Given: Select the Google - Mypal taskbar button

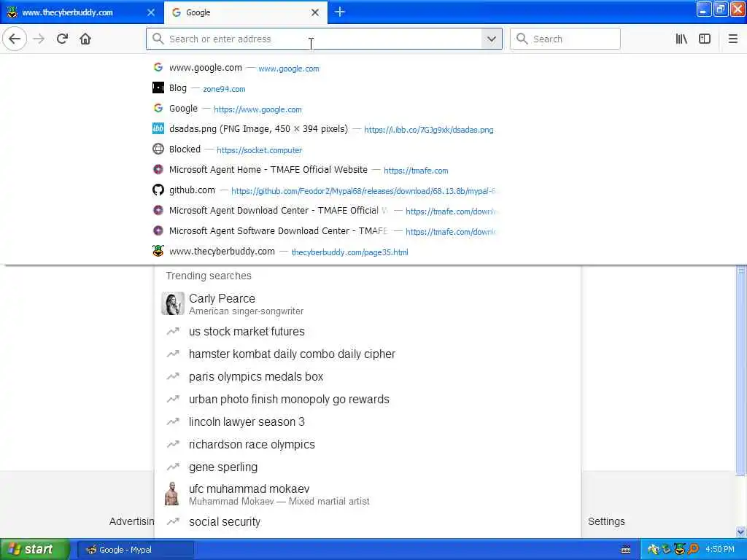Looking at the screenshot, I should (136, 550).
